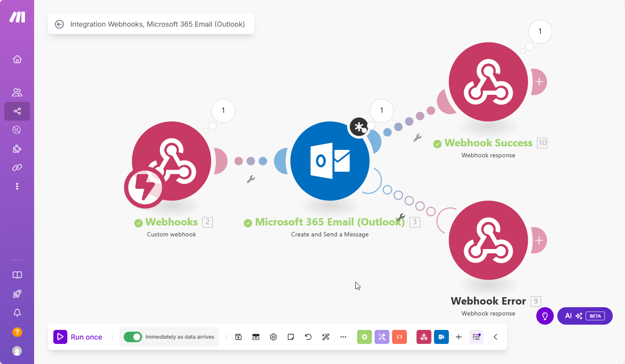Auto-align modules with the magic wand

click(x=326, y=337)
